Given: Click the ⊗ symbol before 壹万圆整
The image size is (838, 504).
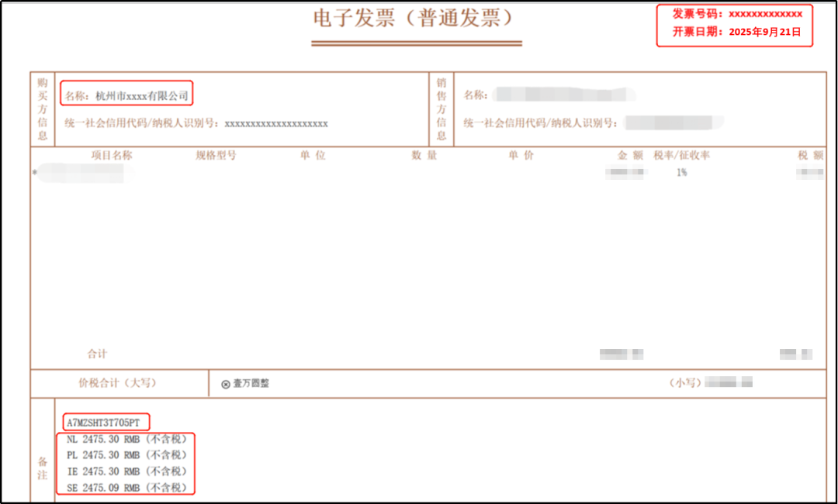Looking at the screenshot, I should click(225, 382).
